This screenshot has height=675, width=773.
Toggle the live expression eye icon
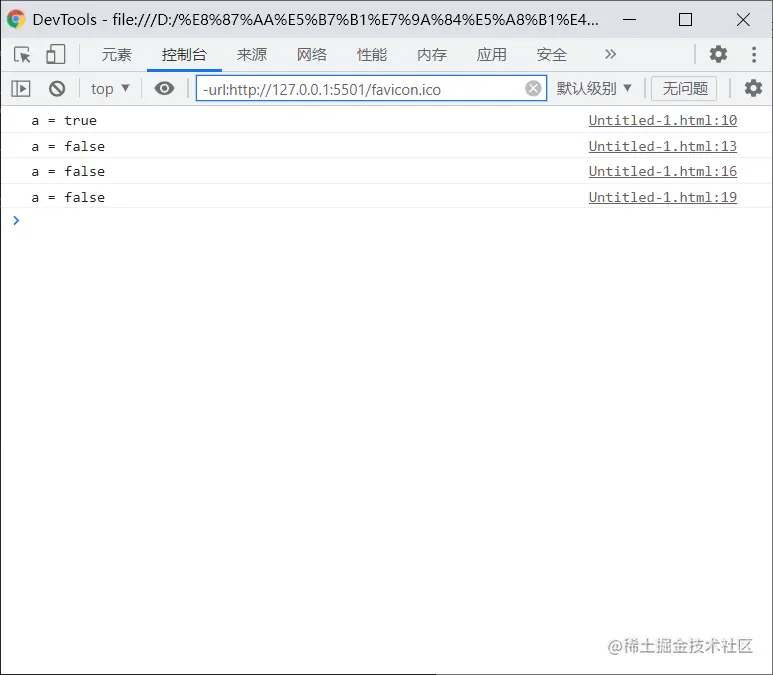point(164,89)
